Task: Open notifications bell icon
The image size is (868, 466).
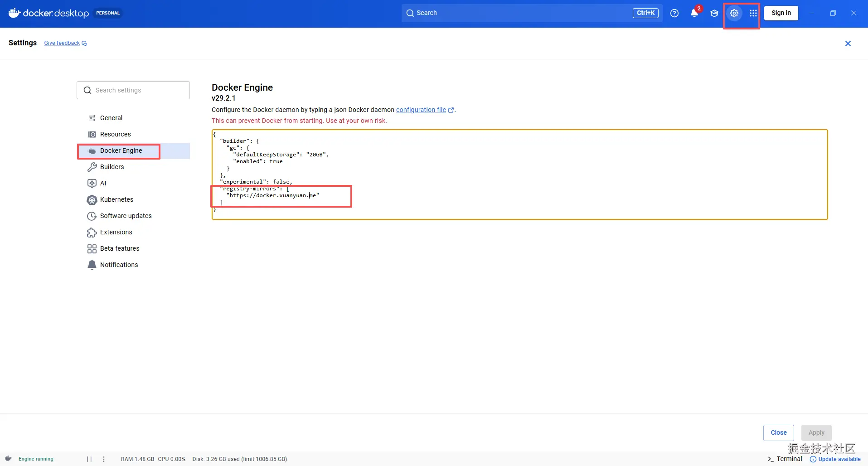Action: point(694,13)
